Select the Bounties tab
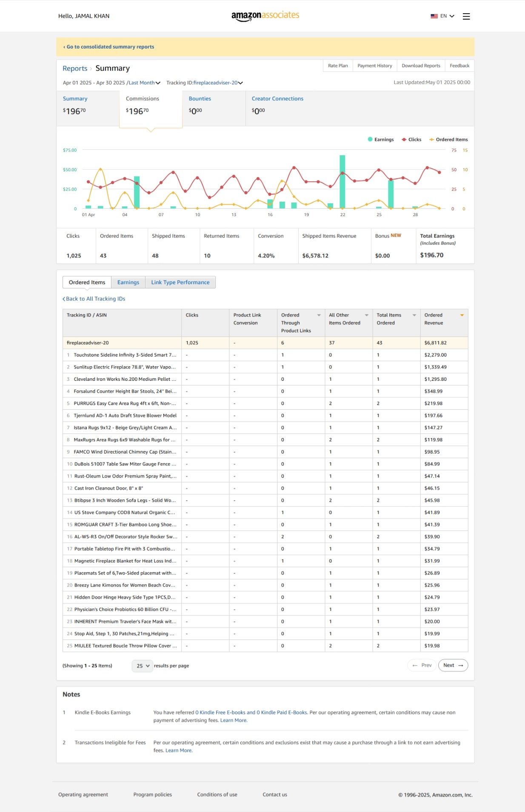This screenshot has height=812, width=525. coord(214,108)
